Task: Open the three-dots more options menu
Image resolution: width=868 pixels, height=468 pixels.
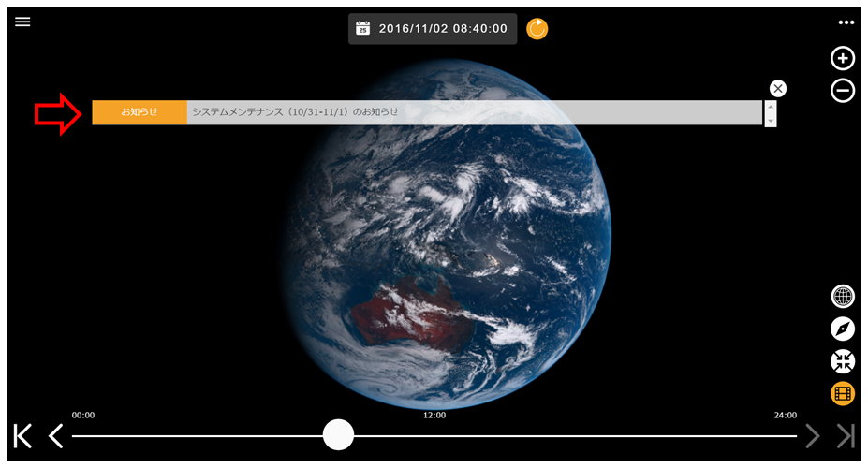Action: pos(846,22)
